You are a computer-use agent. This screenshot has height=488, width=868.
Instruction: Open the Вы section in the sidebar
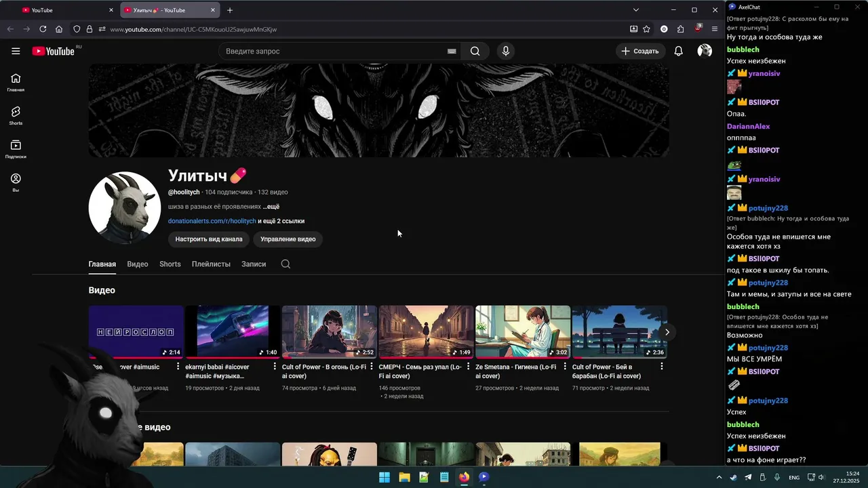(16, 183)
